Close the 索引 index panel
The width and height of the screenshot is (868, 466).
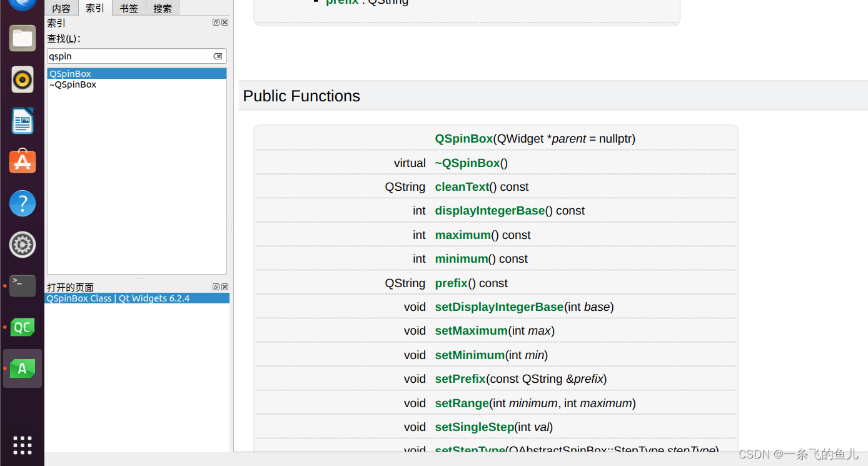coord(225,23)
